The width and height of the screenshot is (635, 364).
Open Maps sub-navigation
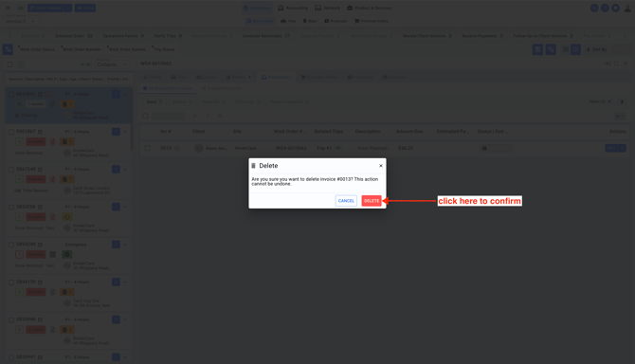310,21
